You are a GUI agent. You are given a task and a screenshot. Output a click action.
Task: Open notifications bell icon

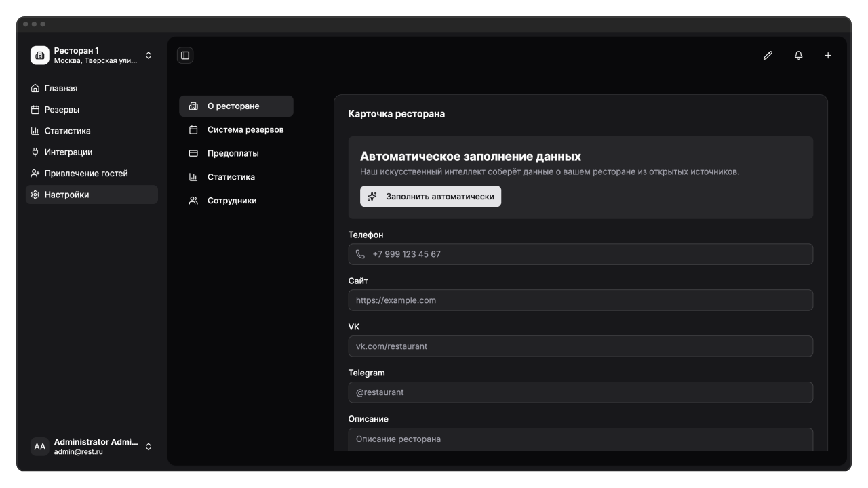[x=798, y=56]
